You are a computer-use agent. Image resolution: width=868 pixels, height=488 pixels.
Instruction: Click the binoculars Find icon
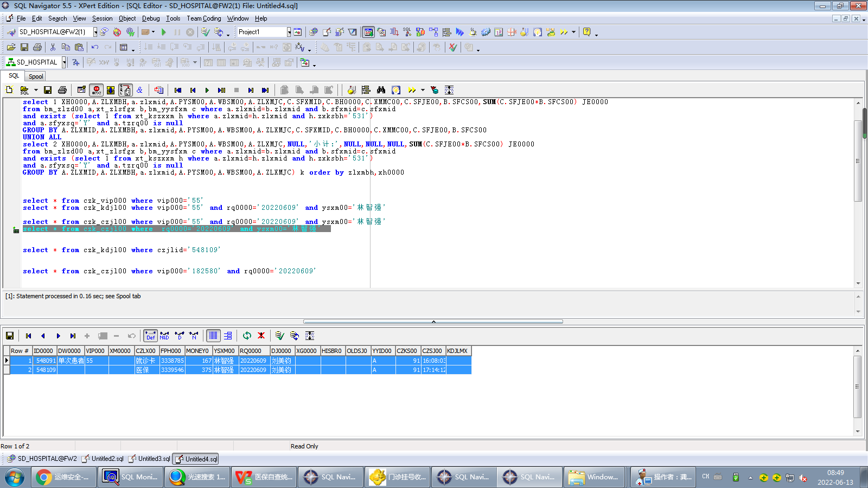(381, 90)
